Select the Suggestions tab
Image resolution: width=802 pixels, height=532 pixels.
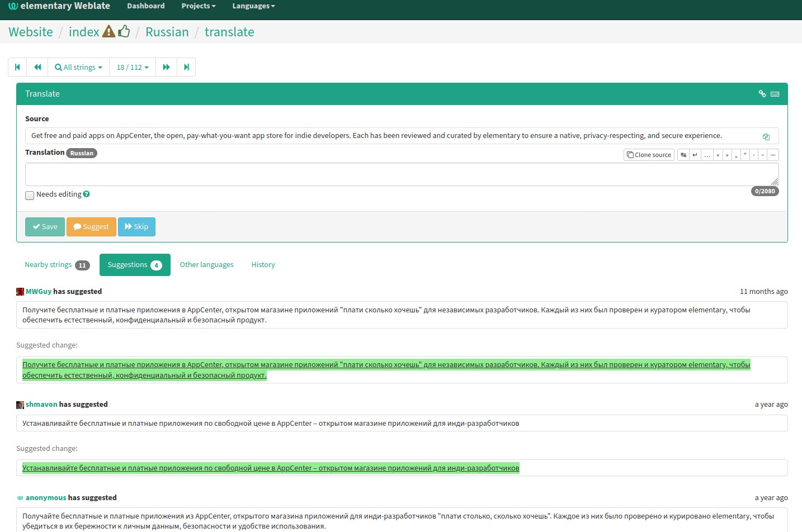(135, 265)
